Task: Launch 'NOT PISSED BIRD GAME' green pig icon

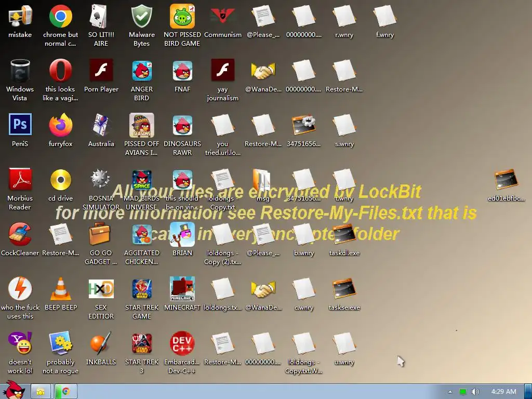Action: coord(182,16)
